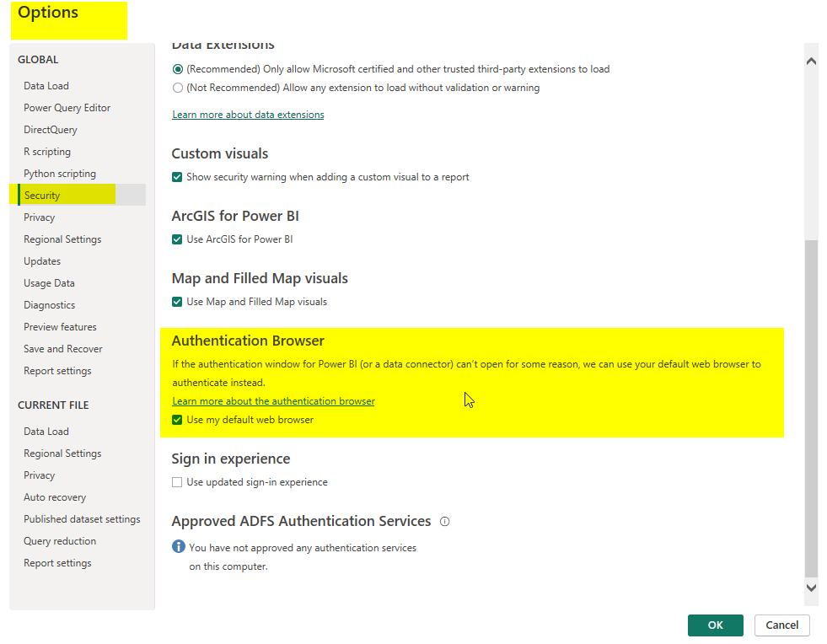This screenshot has height=644, width=827.
Task: Click the ADFS Authentication Services info icon
Action: pos(444,522)
